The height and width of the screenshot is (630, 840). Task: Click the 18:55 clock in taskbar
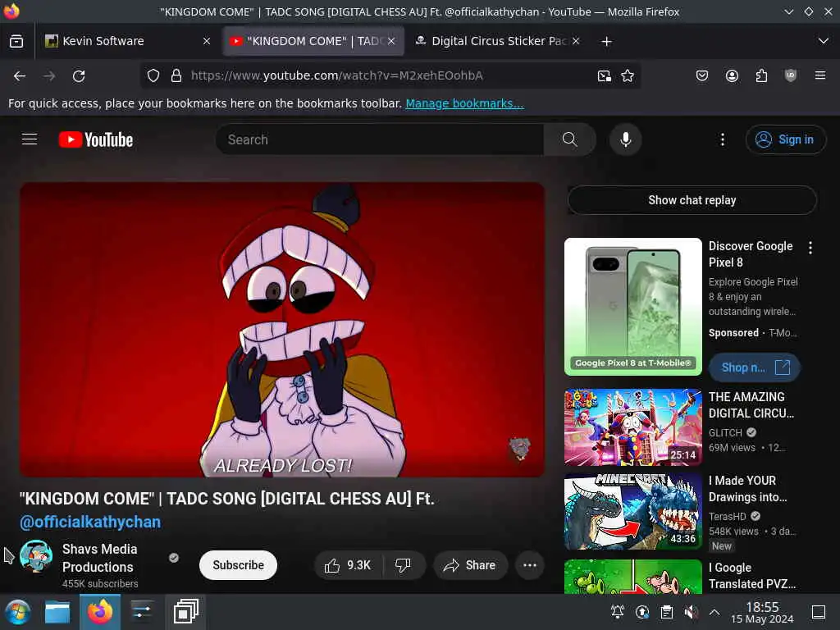[762, 612]
